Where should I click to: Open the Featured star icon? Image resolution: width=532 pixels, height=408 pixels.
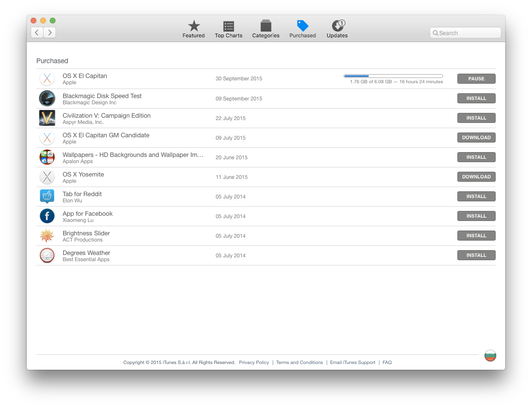(194, 26)
